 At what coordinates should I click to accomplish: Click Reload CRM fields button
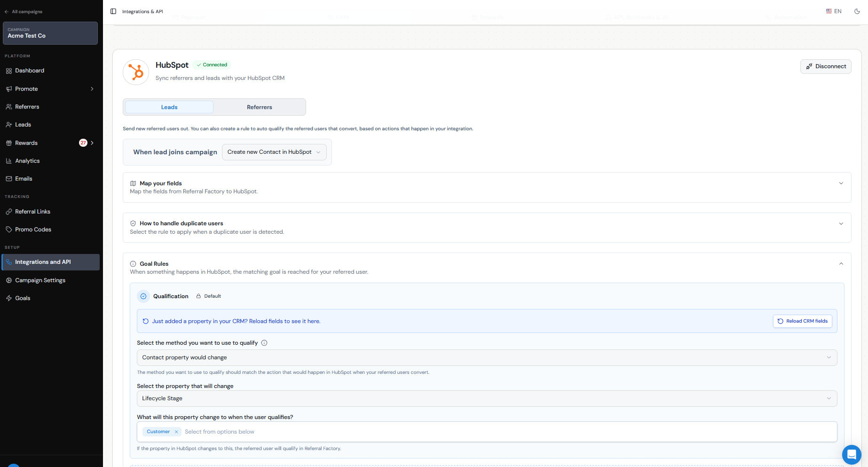[803, 321]
